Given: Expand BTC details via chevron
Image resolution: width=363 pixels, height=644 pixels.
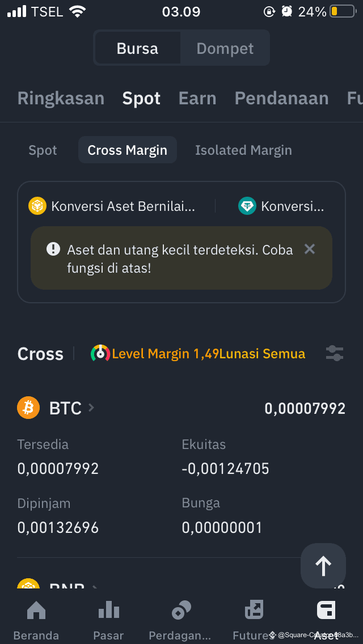Looking at the screenshot, I should pos(91,408).
